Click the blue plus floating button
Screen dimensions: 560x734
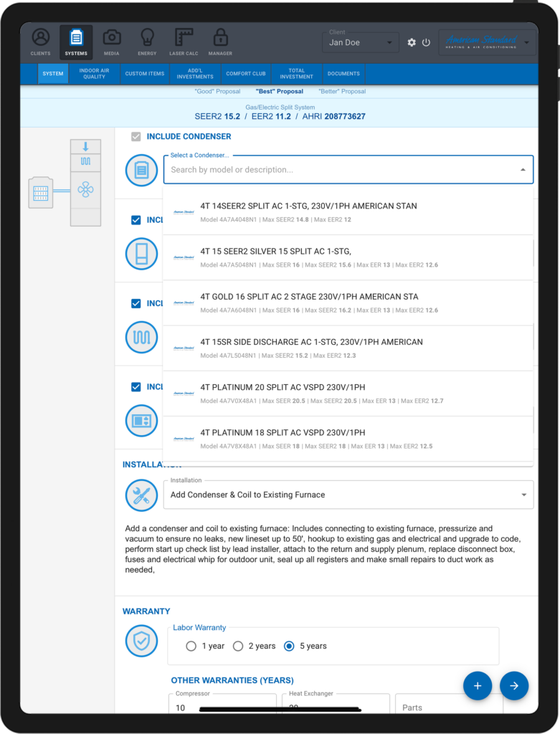coord(478,686)
